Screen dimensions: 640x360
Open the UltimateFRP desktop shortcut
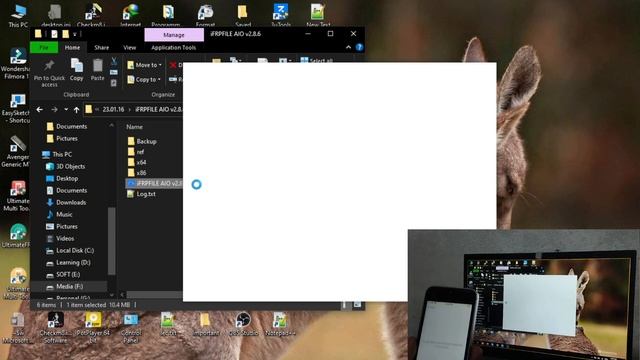[16, 236]
